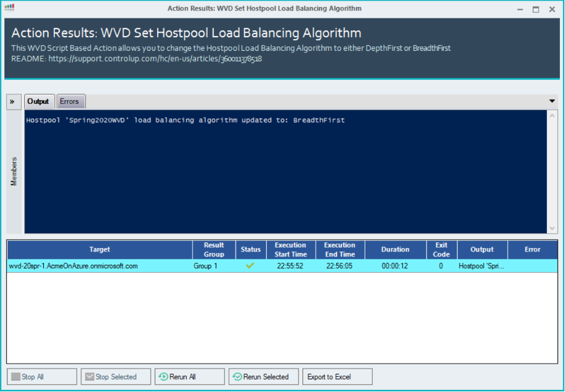Viewport: 565px width, 392px height.
Task: Select the wvd-20spr-1.AcmeOnAzure.onmicrosoft.com row
Action: (282, 266)
